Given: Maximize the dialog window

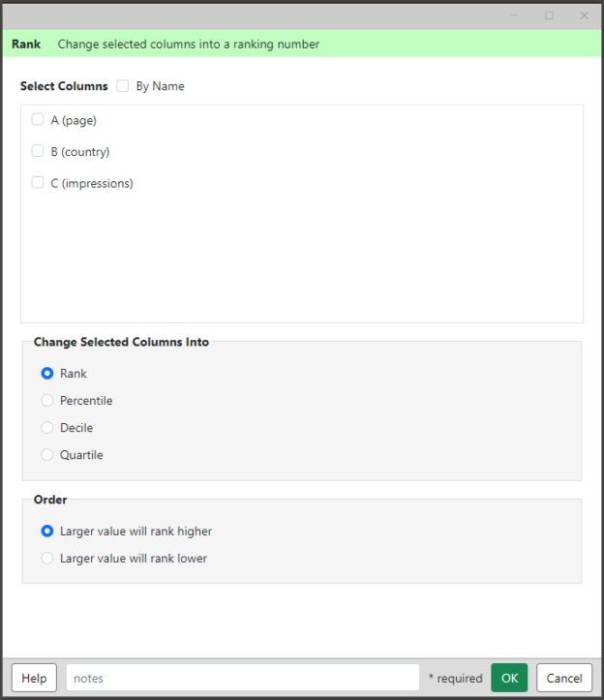Looking at the screenshot, I should (549, 15).
